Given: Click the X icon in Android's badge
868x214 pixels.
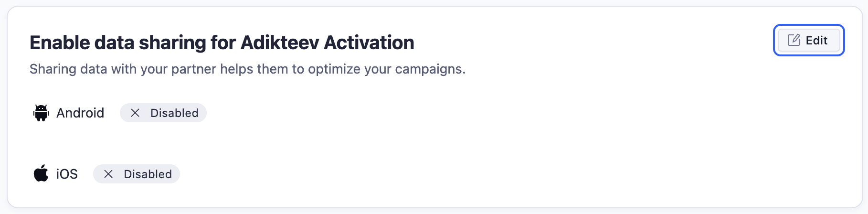Looking at the screenshot, I should click(135, 113).
